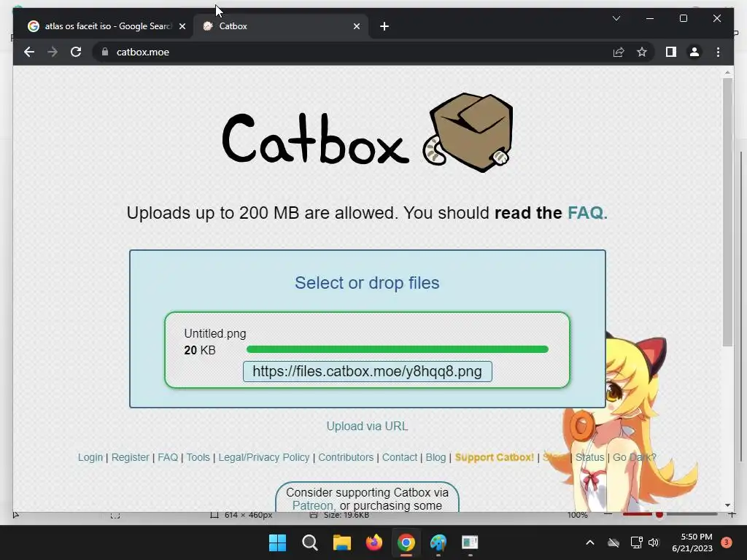Click the share page icon in address bar
This screenshot has width=747, height=560.
pyautogui.click(x=619, y=52)
